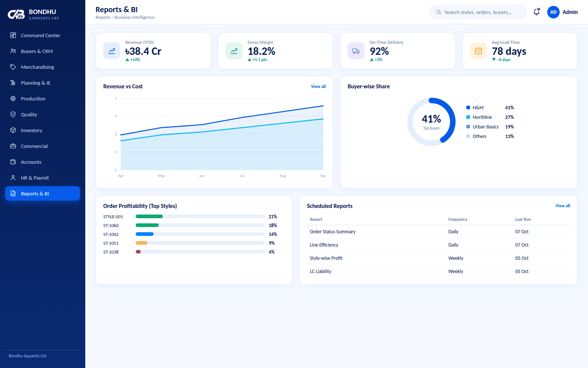Screen dimensions: 588x368
Task: Click the ST-1038 progress bar
Action: pyautogui.click(x=200, y=252)
